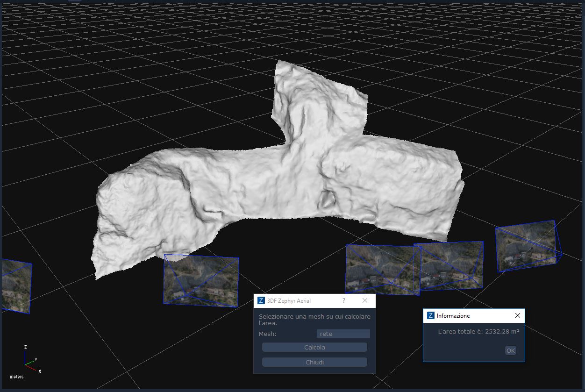Click the 'Mesh:' label
This screenshot has width=585, height=392.
pos(268,334)
